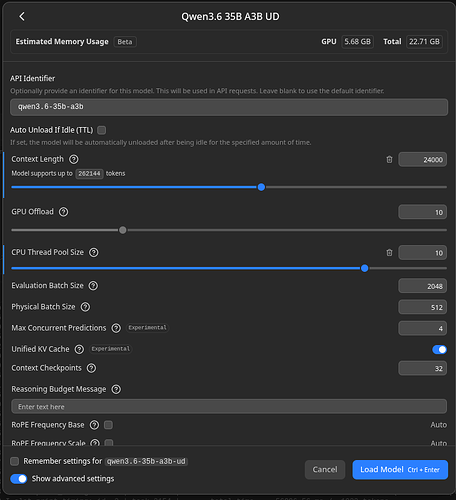The width and height of the screenshot is (456, 500).
Task: Open the CPU Thread Pool Size help icon
Action: (x=94, y=252)
